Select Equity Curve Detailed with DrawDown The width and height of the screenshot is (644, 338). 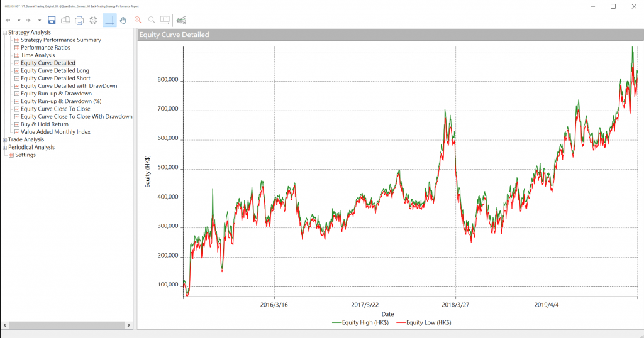[69, 86]
